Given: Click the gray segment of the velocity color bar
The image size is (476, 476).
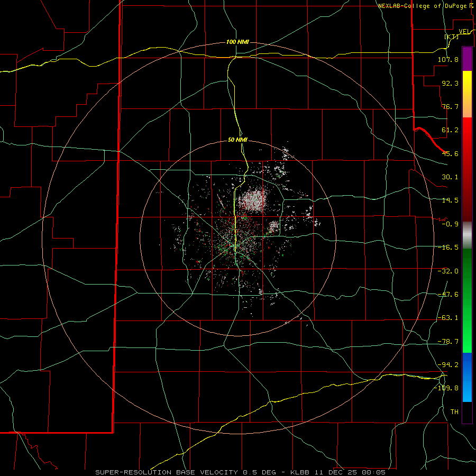Looking at the screenshot, I should pos(467,235).
